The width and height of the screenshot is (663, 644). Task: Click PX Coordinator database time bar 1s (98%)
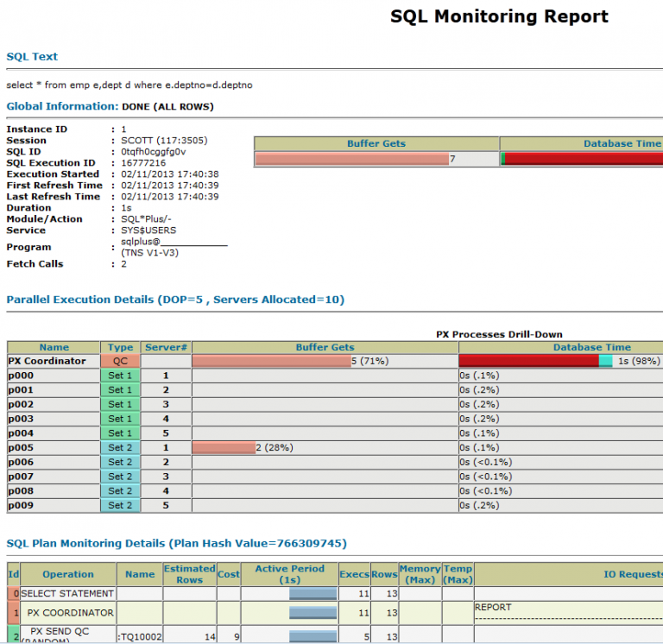pyautogui.click(x=535, y=361)
